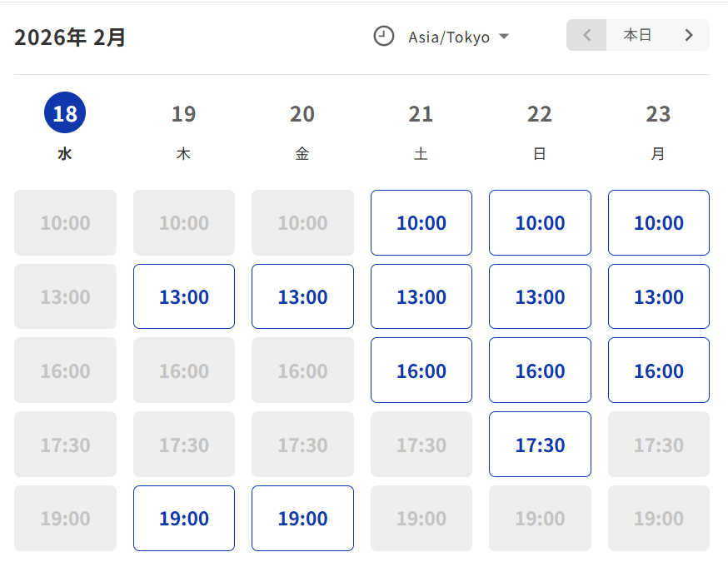Select the 10:00 slot on Monday the 23rd
Viewport: 728px width, 567px height.
pyautogui.click(x=659, y=222)
